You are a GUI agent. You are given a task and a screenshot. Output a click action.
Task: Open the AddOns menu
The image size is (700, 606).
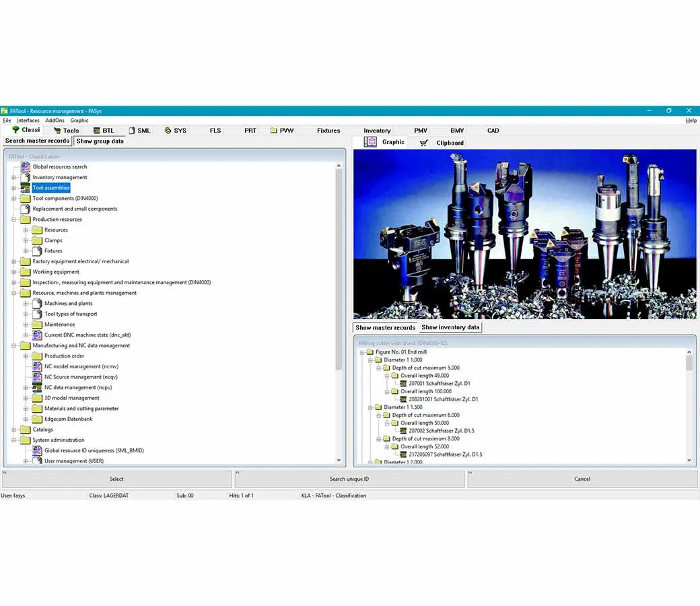pyautogui.click(x=53, y=120)
